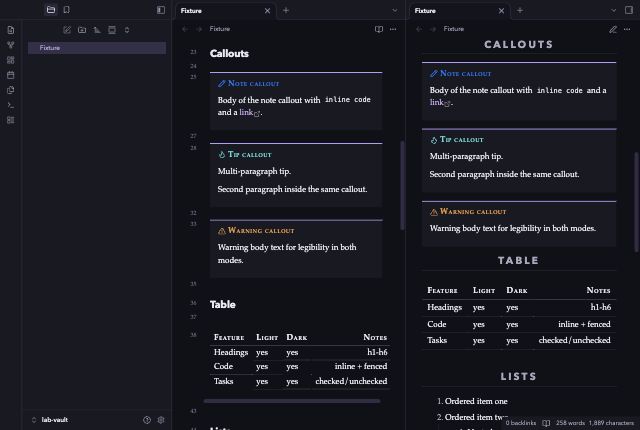Open graph view from the ribbon
The image size is (640, 430).
pos(11,45)
